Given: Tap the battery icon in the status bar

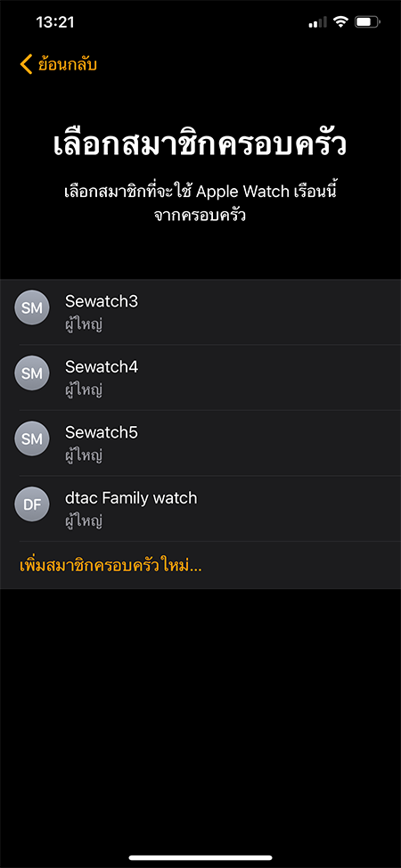Looking at the screenshot, I should point(368,22).
